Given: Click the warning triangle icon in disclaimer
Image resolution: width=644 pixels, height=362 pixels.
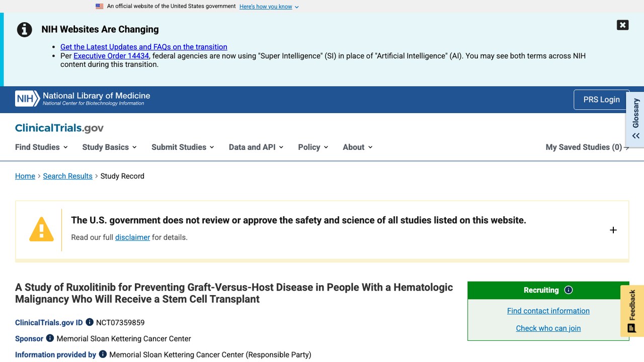Looking at the screenshot, I should click(x=41, y=229).
